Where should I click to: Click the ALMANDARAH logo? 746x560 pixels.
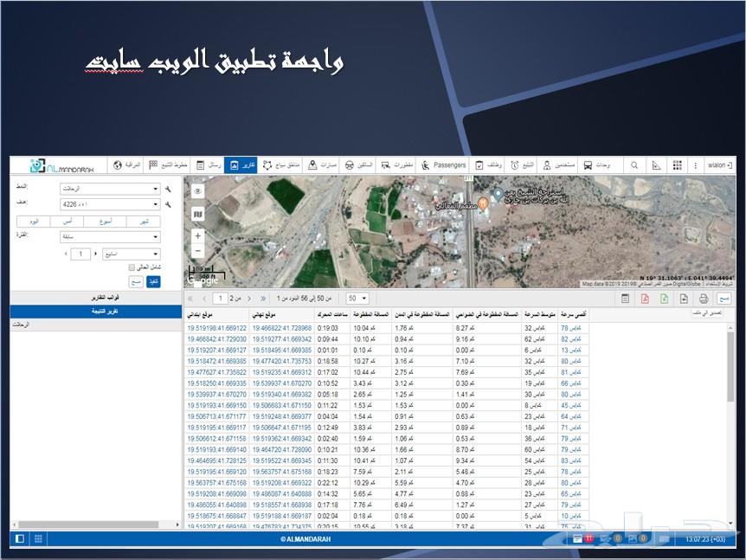[x=61, y=165]
